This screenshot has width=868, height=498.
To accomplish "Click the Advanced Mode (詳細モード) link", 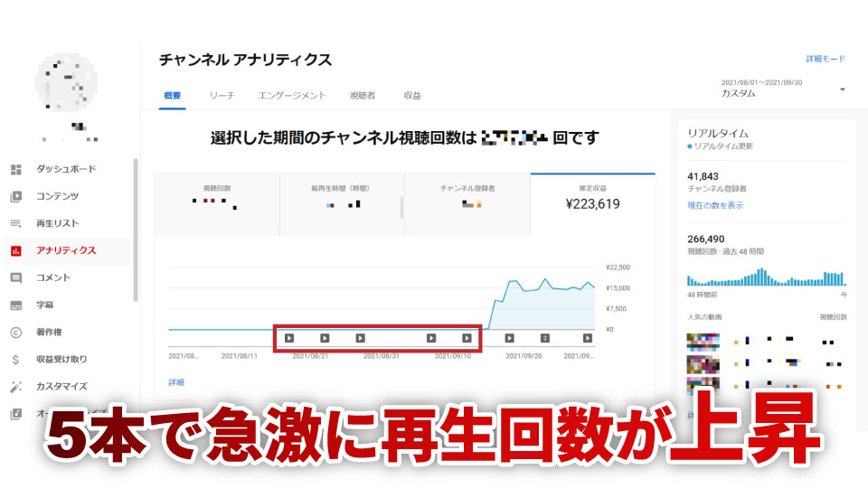I will pyautogui.click(x=826, y=59).
